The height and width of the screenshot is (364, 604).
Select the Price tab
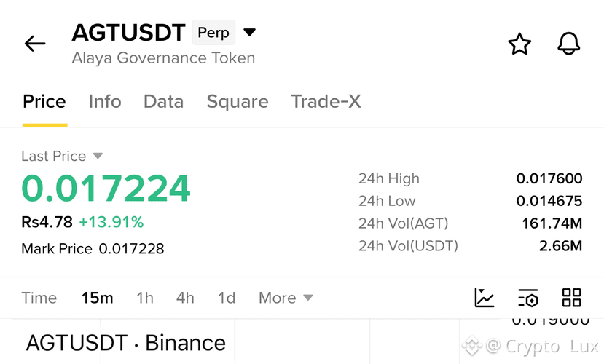click(44, 102)
